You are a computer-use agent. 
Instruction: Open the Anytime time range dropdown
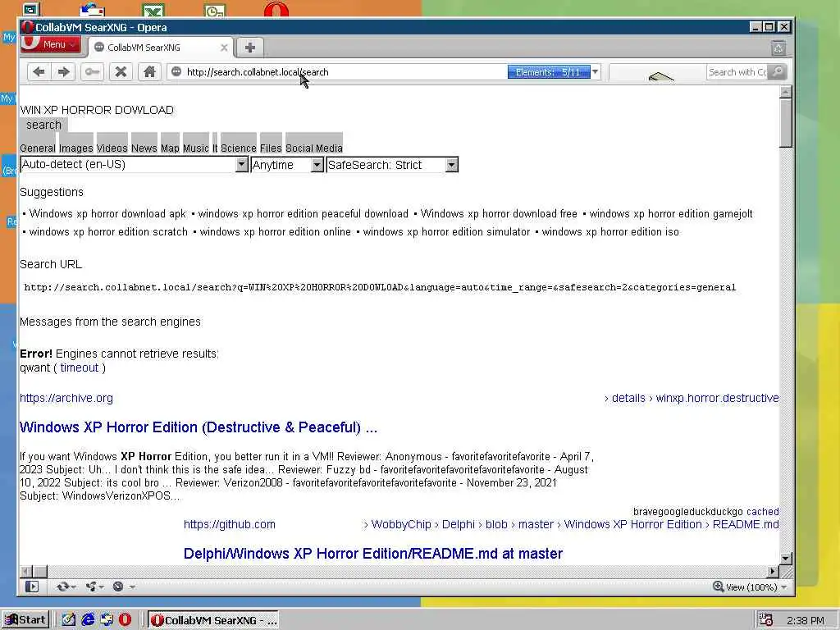click(287, 164)
